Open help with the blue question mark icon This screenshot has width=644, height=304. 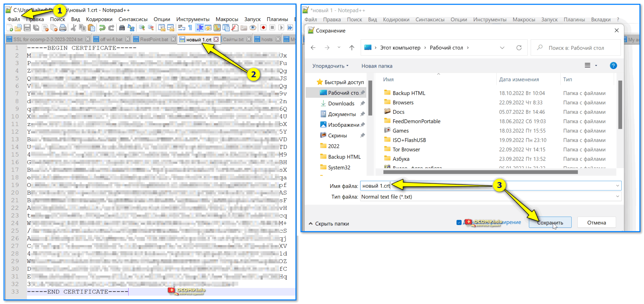pyautogui.click(x=613, y=66)
